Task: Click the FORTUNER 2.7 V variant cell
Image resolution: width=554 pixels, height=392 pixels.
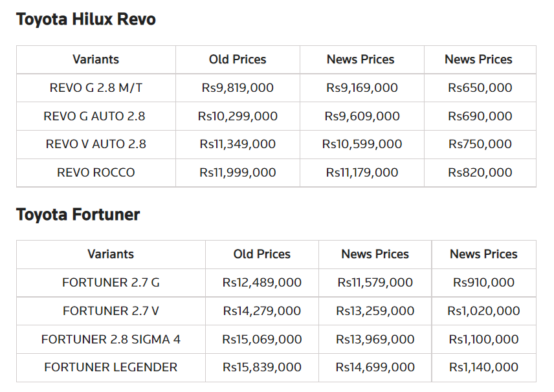Action: click(111, 311)
